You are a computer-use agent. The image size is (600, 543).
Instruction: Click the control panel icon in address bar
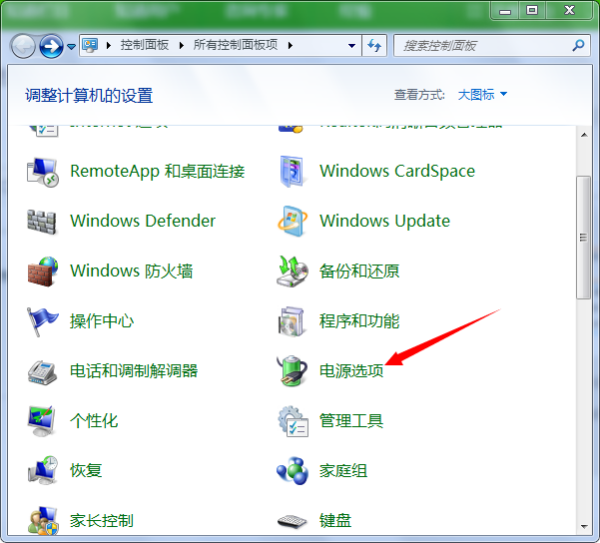[x=90, y=45]
